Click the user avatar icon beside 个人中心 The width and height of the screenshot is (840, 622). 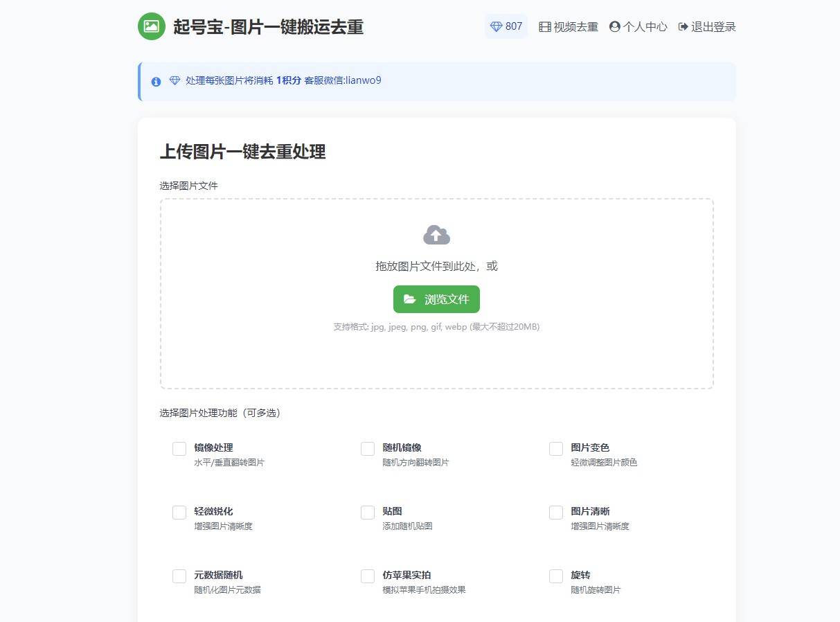click(x=614, y=27)
